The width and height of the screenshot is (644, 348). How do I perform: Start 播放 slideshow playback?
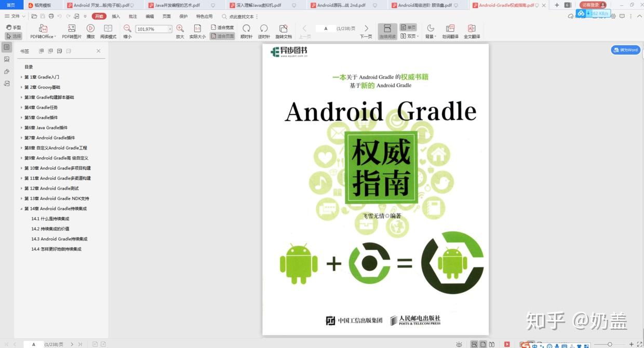tap(90, 32)
